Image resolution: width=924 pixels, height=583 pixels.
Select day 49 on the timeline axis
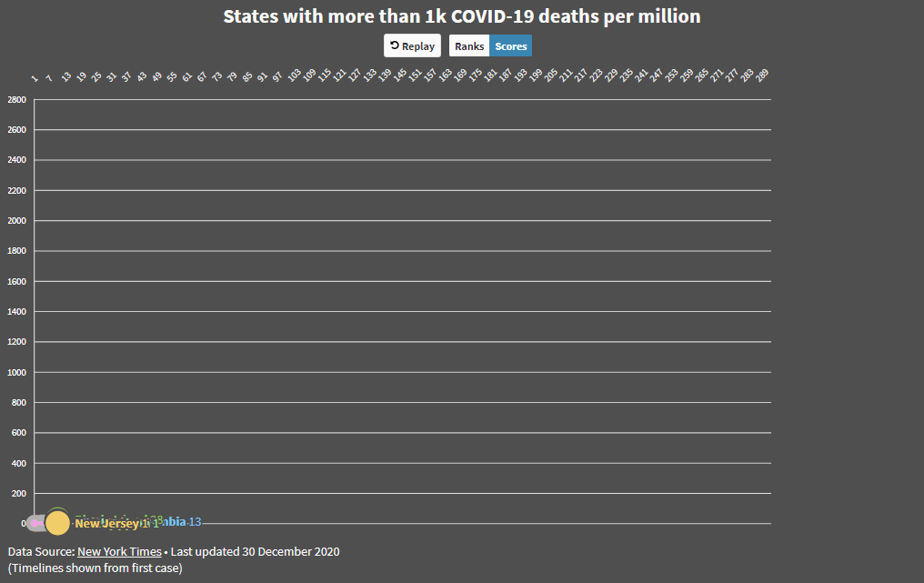click(x=156, y=78)
